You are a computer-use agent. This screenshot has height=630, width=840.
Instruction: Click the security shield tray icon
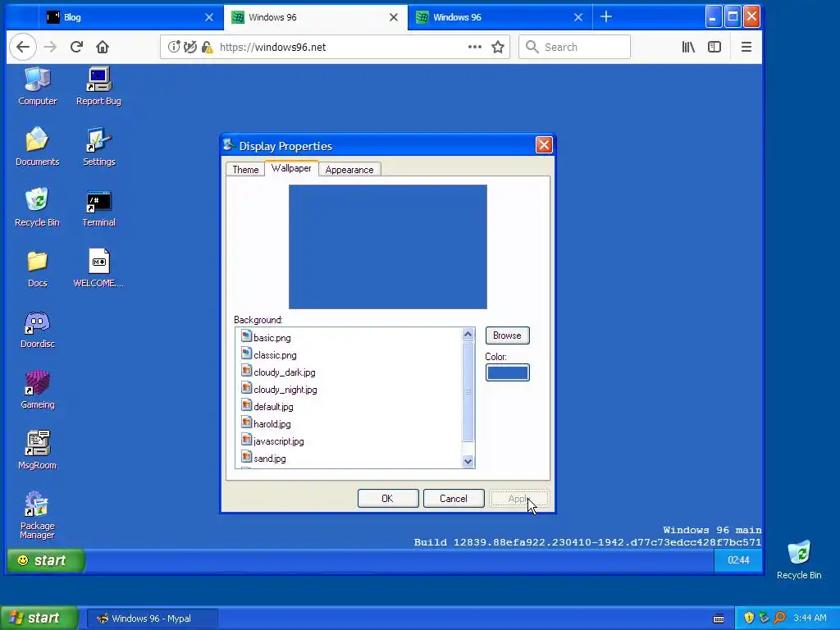[749, 618]
